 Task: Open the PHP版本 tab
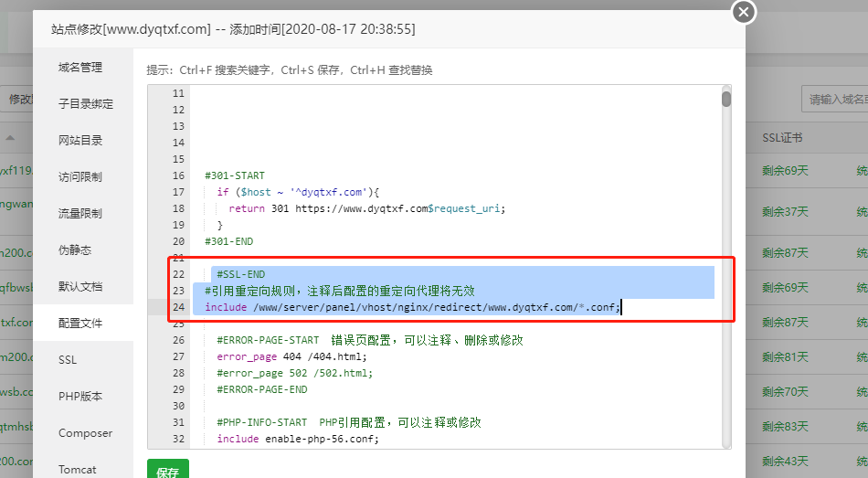pyautogui.click(x=80, y=396)
